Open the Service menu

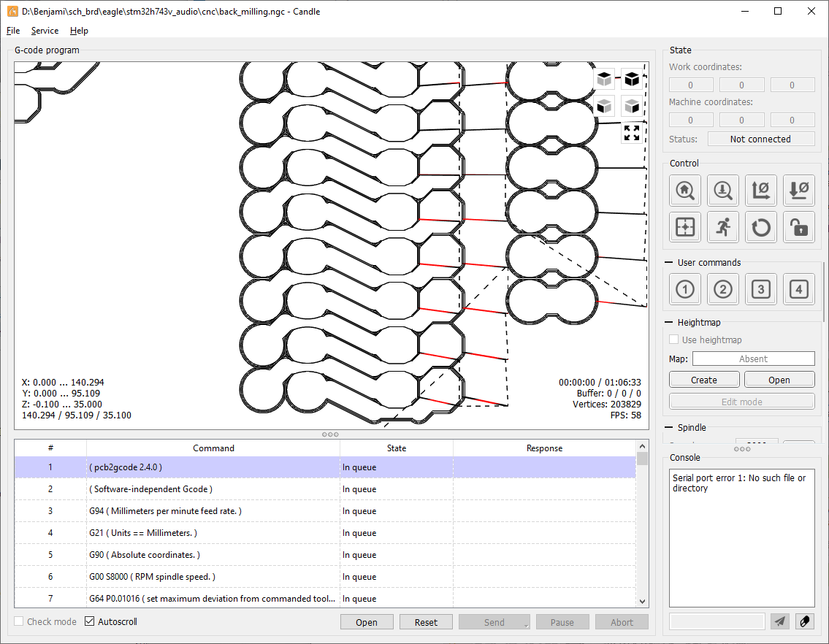45,31
